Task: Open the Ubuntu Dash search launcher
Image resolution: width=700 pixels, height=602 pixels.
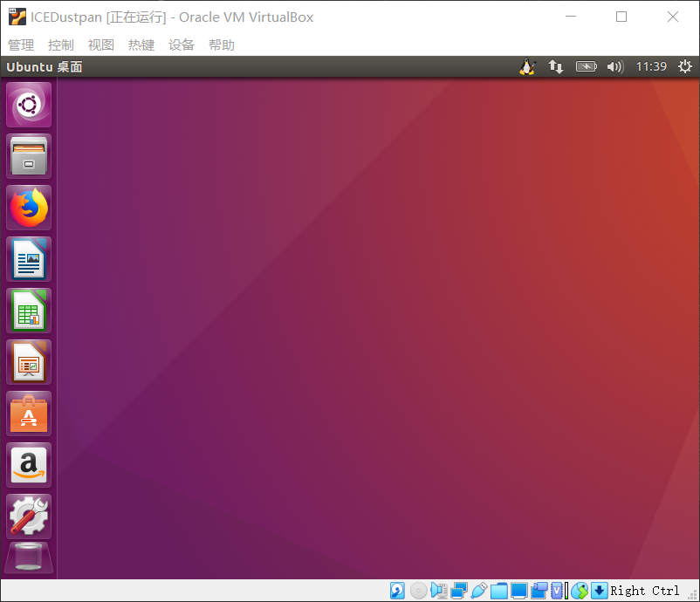Action: (x=29, y=105)
